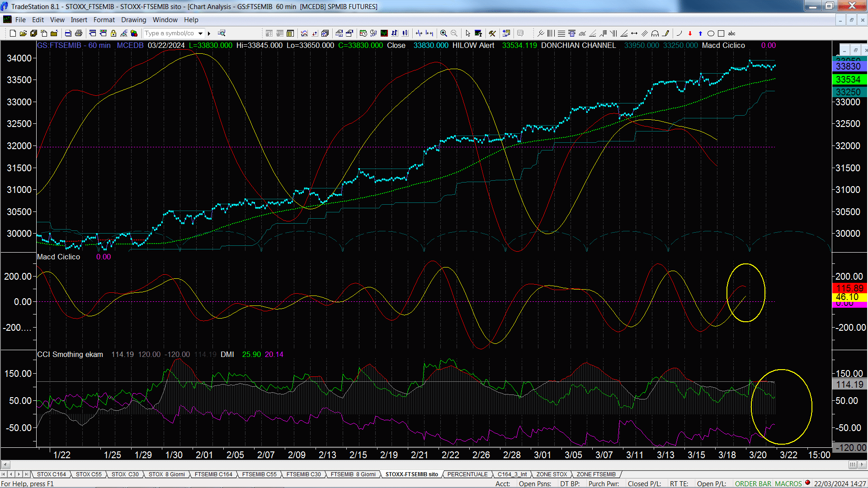Click the GS:FTSEMIB - 60 min label
Screen dimensions: 868x488
74,45
